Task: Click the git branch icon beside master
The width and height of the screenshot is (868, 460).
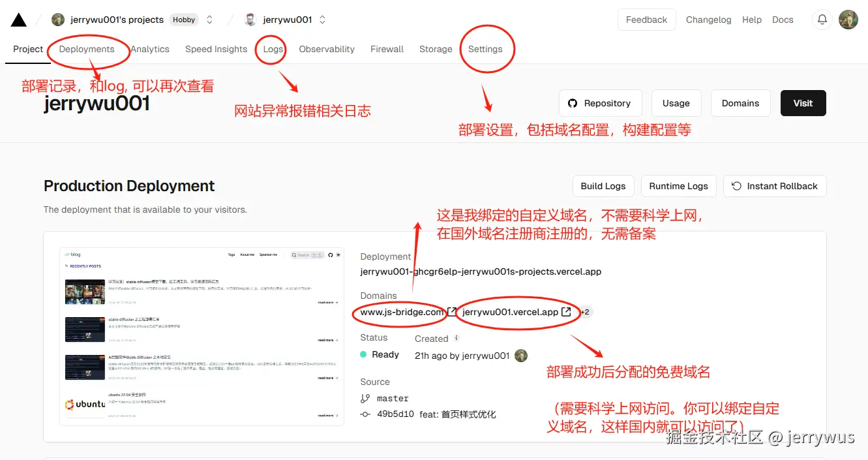Action: click(x=365, y=398)
